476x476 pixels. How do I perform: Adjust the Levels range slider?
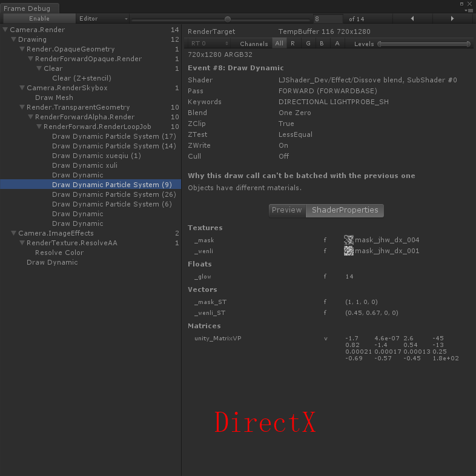pos(424,44)
